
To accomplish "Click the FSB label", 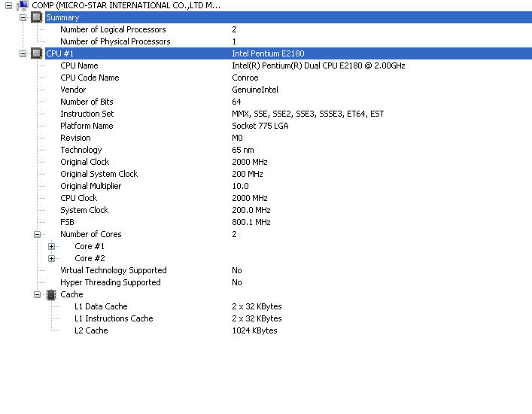I will [67, 222].
